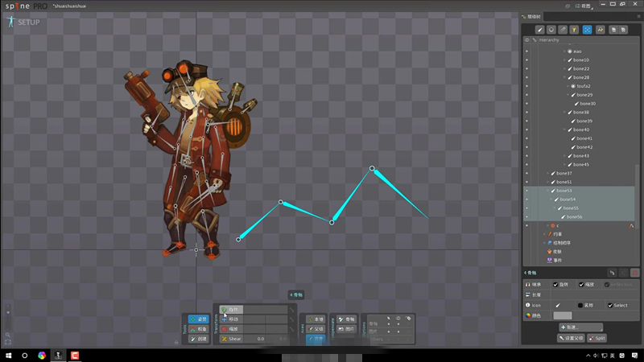The image size is (644, 362).
Task: Toggle the blue center-on-selection icon
Action: pos(588,30)
